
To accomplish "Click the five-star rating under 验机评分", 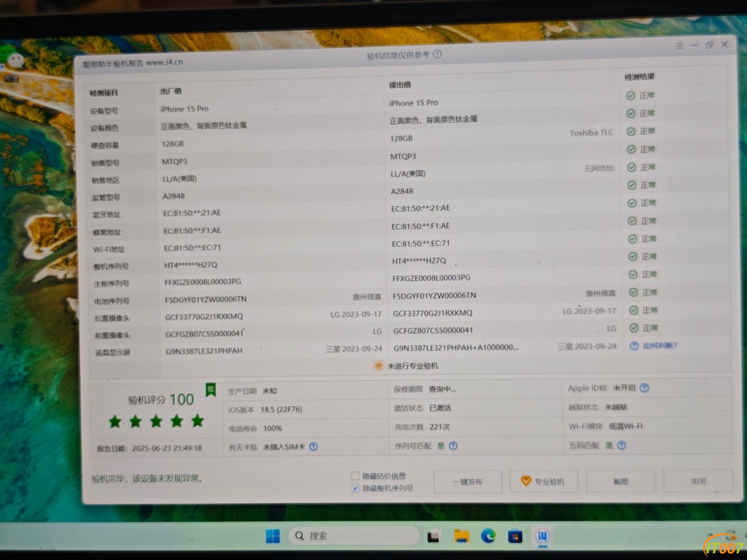I will click(156, 421).
